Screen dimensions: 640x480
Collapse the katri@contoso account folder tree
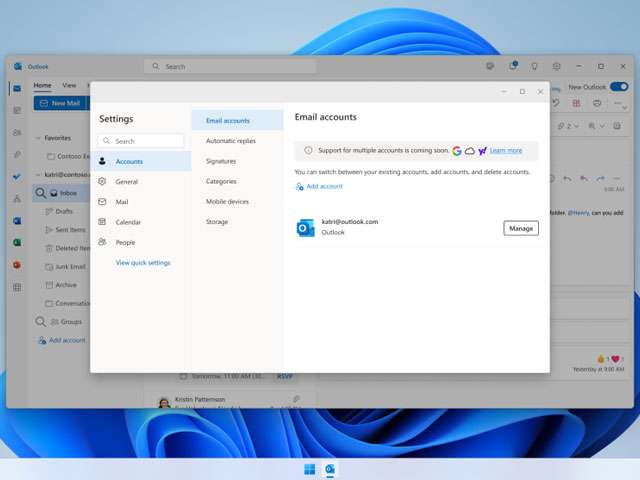tap(38, 174)
